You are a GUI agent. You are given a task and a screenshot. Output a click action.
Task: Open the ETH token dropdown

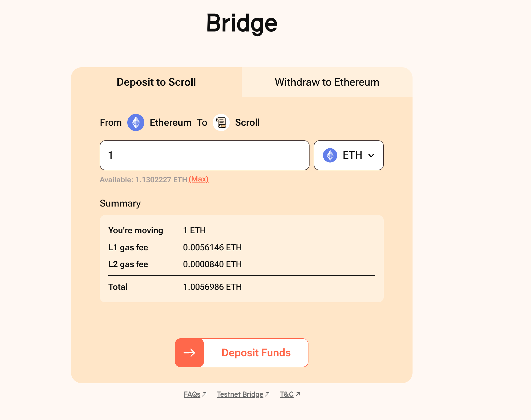click(349, 155)
